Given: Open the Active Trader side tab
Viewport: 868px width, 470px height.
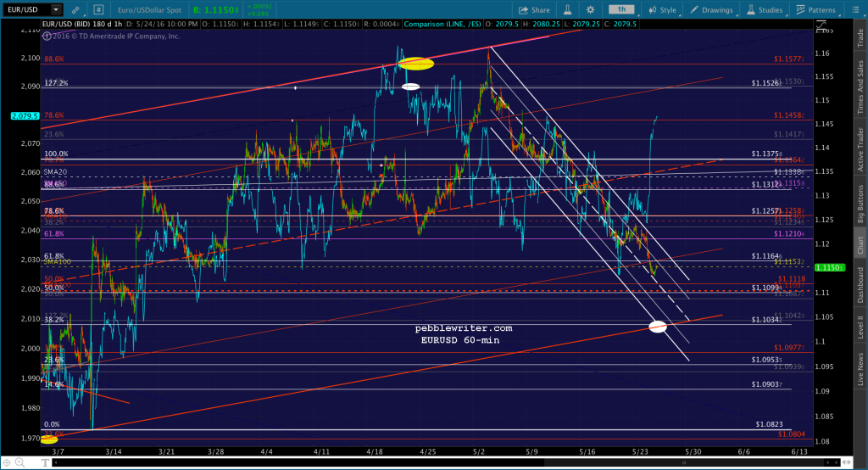Looking at the screenshot, I should (x=860, y=149).
